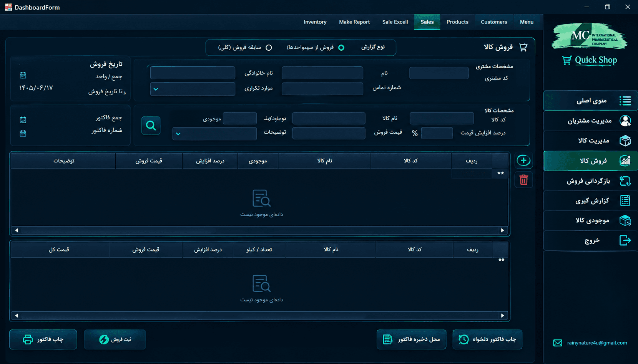The image size is (638, 364).
Task: Click the envelope email icon
Action: [x=558, y=343]
